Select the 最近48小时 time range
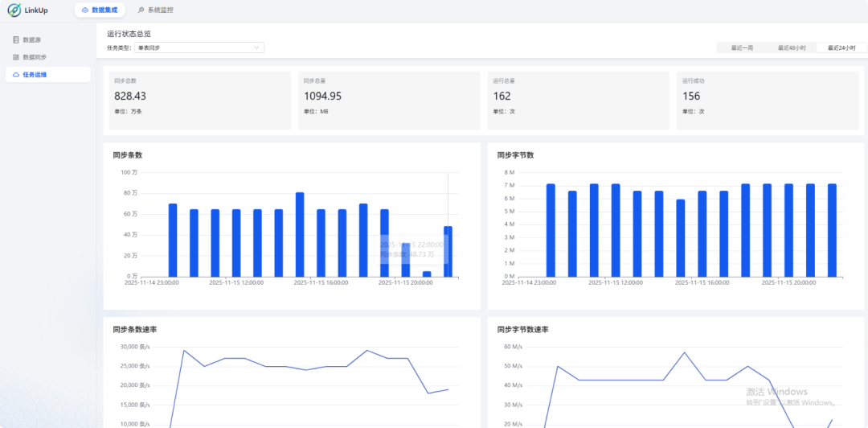The width and height of the screenshot is (868, 428). tap(792, 47)
